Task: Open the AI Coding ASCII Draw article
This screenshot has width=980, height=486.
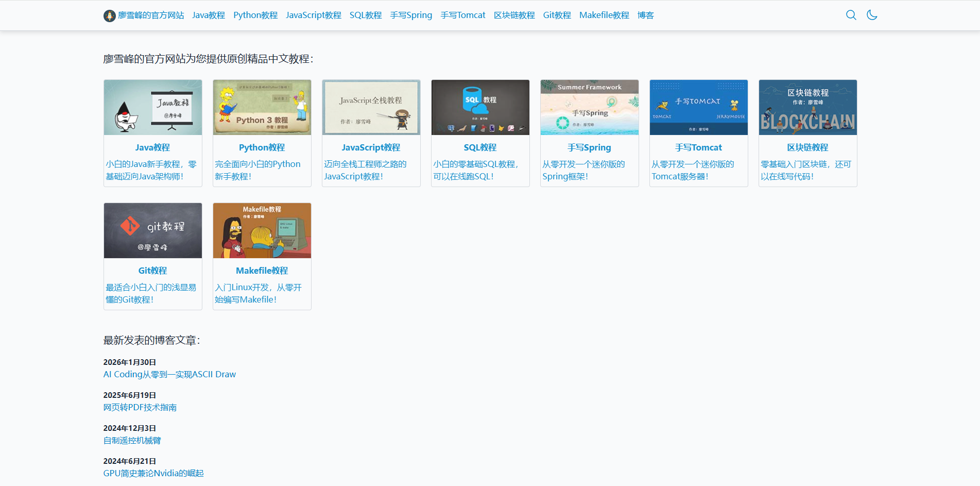Action: [x=169, y=374]
